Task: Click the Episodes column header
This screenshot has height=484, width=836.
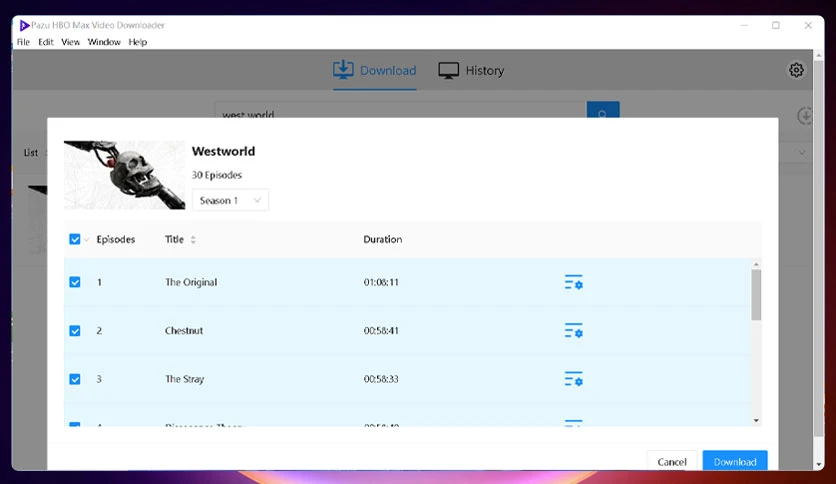Action: (x=116, y=239)
